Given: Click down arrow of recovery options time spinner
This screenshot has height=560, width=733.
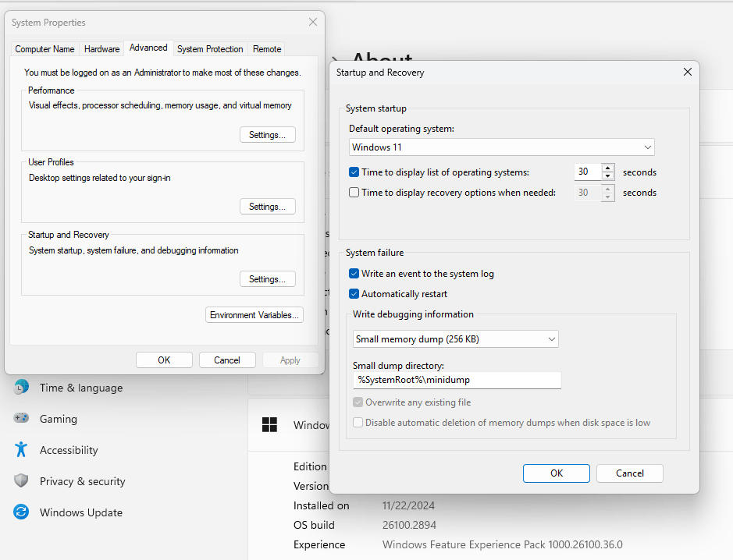Looking at the screenshot, I should pos(608,197).
